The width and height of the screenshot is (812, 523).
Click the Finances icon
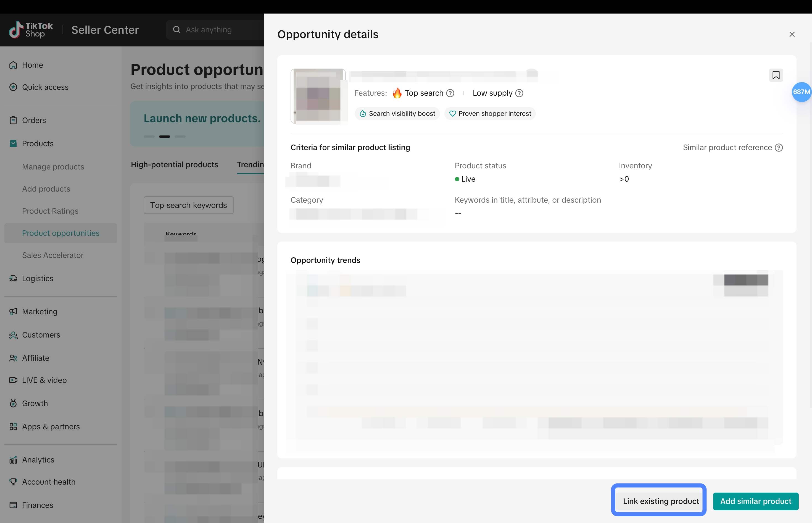click(13, 505)
